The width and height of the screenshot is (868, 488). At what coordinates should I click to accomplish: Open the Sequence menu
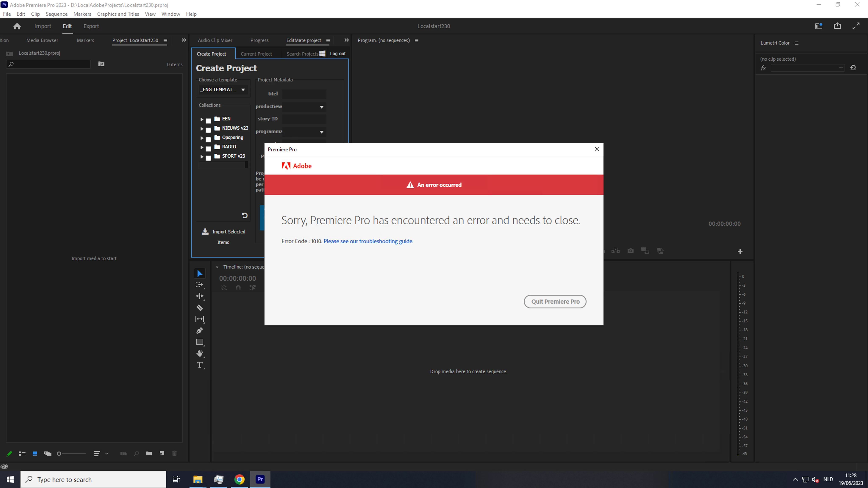click(57, 14)
